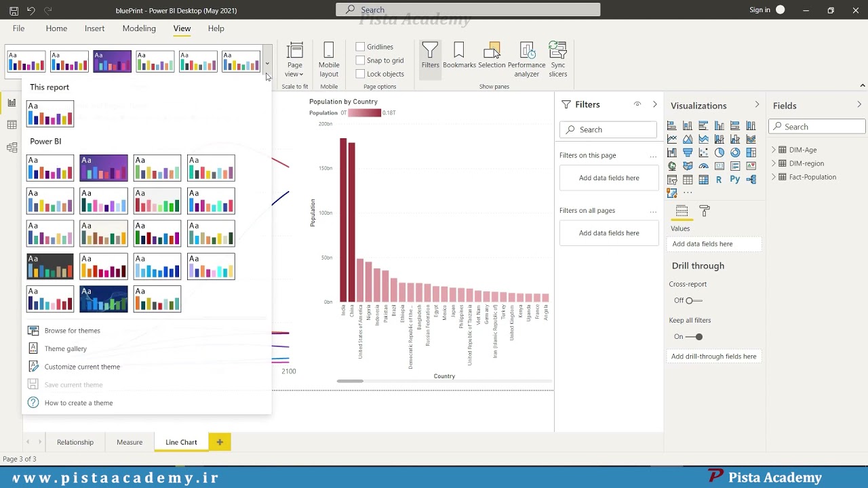Enable Snap to grid checkbox
868x488 pixels.
pyautogui.click(x=360, y=60)
